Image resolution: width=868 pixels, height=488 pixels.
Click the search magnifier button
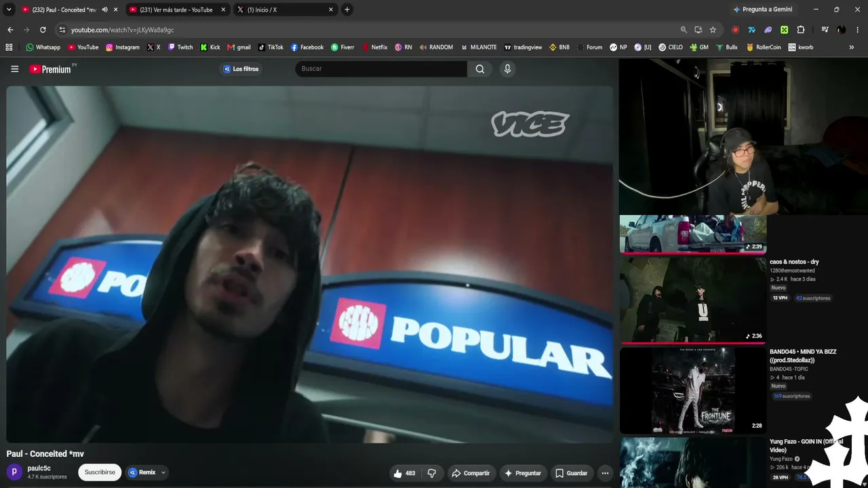[480, 68]
